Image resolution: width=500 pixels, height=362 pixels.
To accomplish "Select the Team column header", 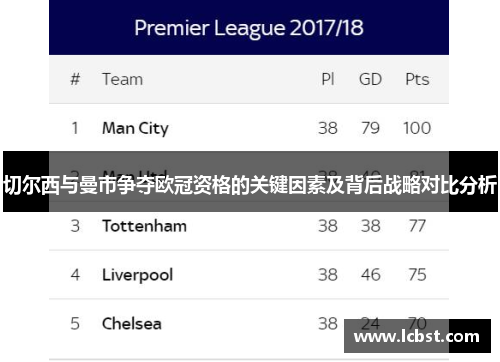I will [x=122, y=79].
